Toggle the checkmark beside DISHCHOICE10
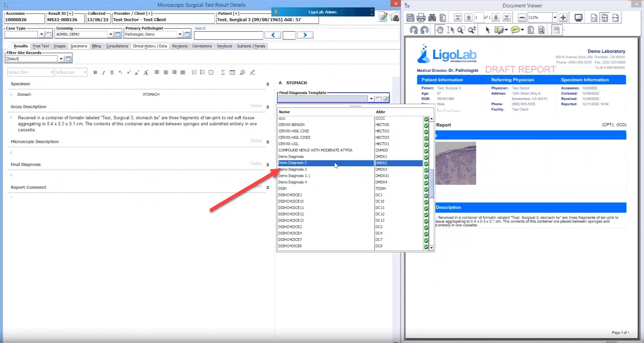The height and width of the screenshot is (343, 644). pyautogui.click(x=426, y=201)
